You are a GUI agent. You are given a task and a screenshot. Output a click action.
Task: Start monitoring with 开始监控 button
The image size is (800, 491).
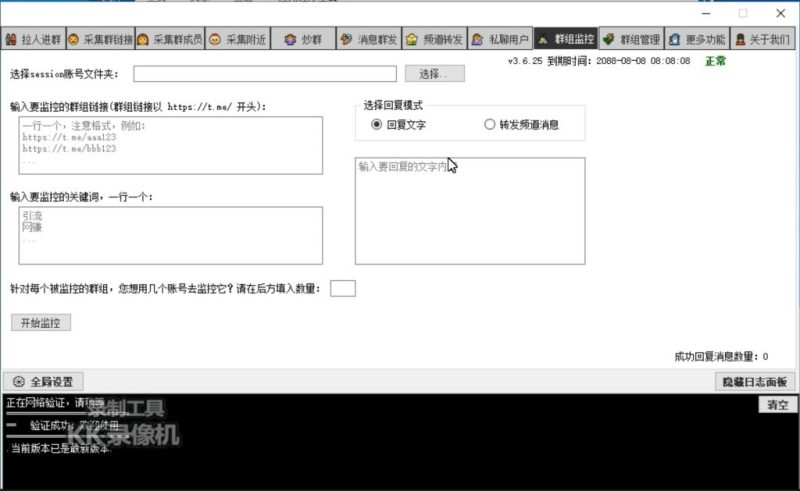[41, 323]
